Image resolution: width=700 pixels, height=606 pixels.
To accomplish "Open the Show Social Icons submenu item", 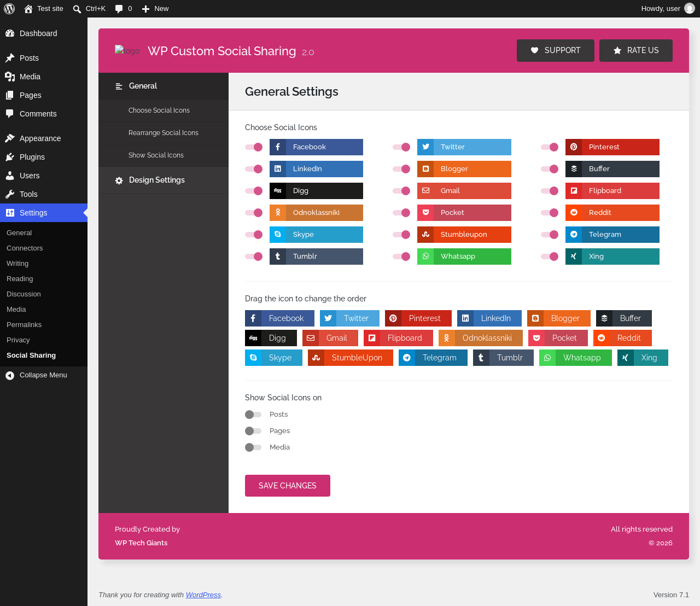I will pos(164,155).
